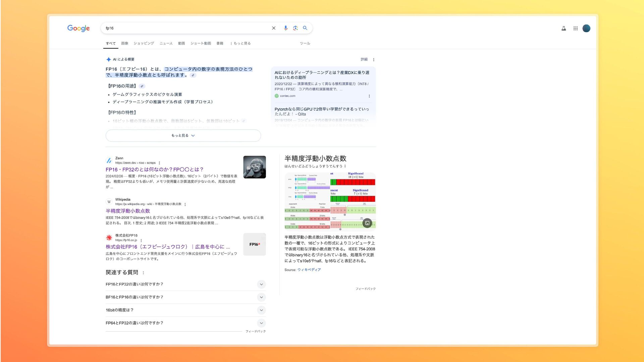The width and height of the screenshot is (644, 362).
Task: Click フィードバック below related questions
Action: click(x=256, y=331)
